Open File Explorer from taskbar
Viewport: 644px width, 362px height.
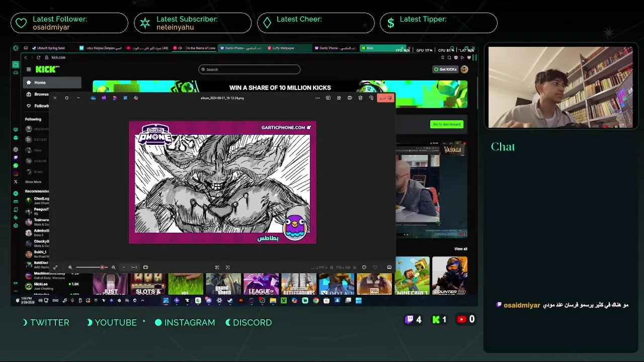pyautogui.click(x=273, y=301)
